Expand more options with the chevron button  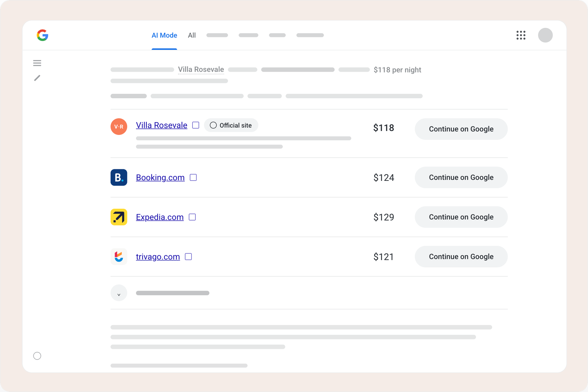coord(119,293)
